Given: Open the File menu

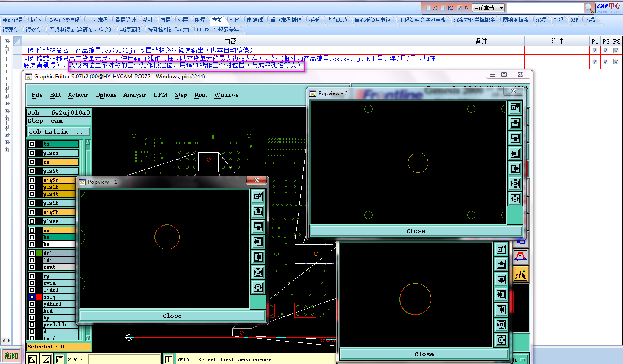Looking at the screenshot, I should coord(37,95).
